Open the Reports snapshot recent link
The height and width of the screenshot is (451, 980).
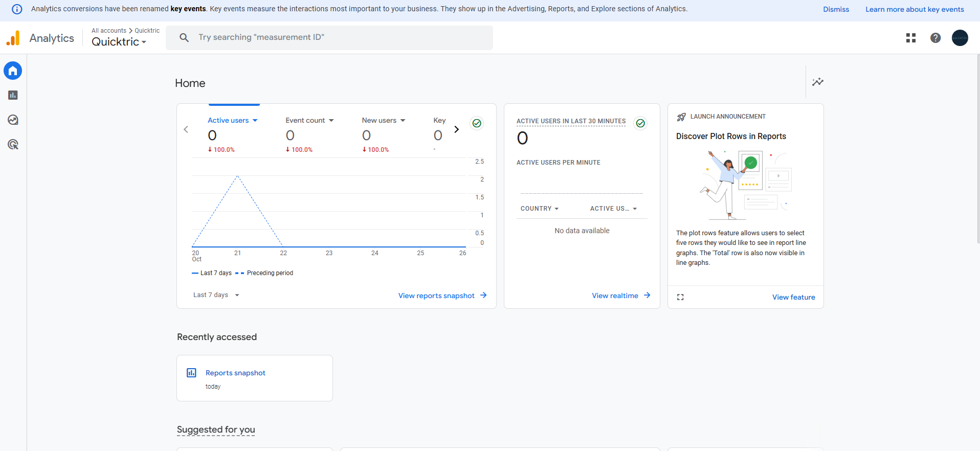(235, 373)
